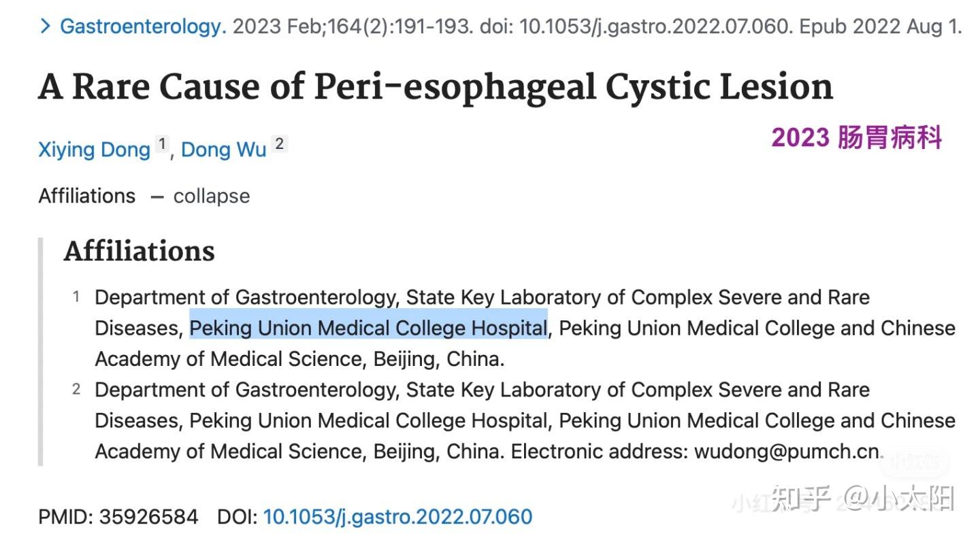Image resolution: width=980 pixels, height=538 pixels.
Task: Open the DOI link 10.1053/j.gastro.2022.07.060
Action: point(397,517)
